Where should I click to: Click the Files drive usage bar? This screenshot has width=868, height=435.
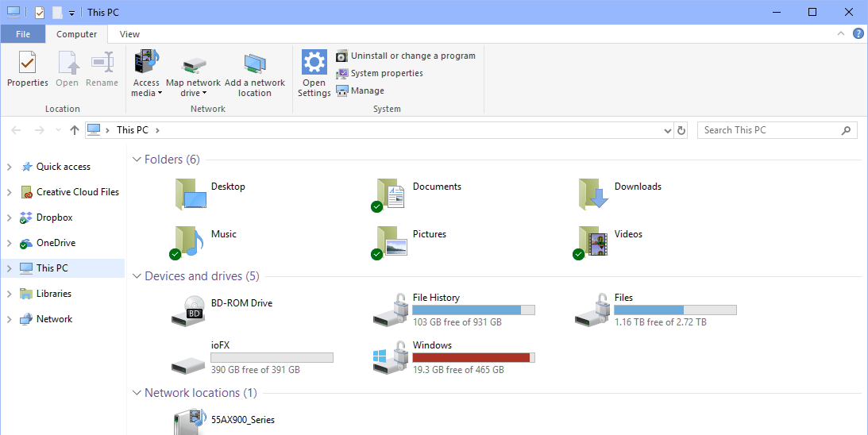tap(675, 310)
